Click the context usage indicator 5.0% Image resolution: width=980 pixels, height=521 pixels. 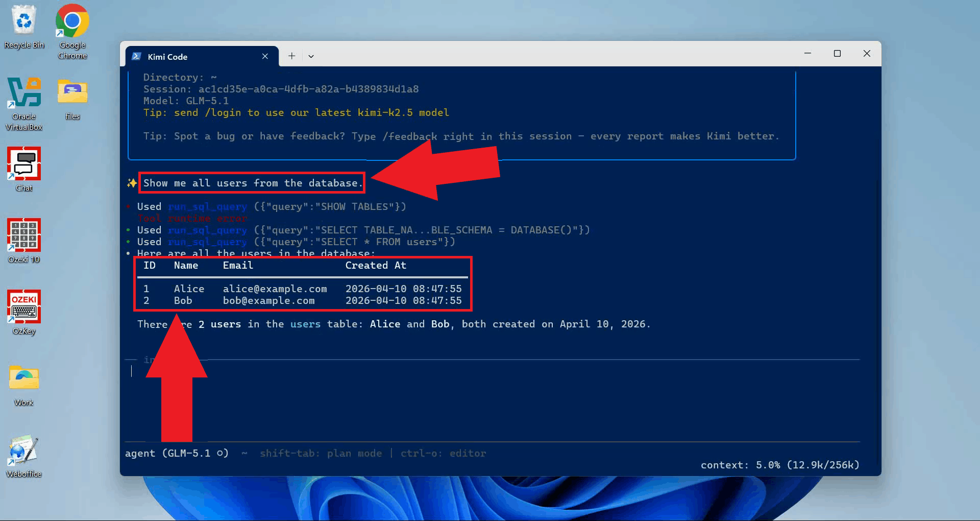[x=780, y=465]
